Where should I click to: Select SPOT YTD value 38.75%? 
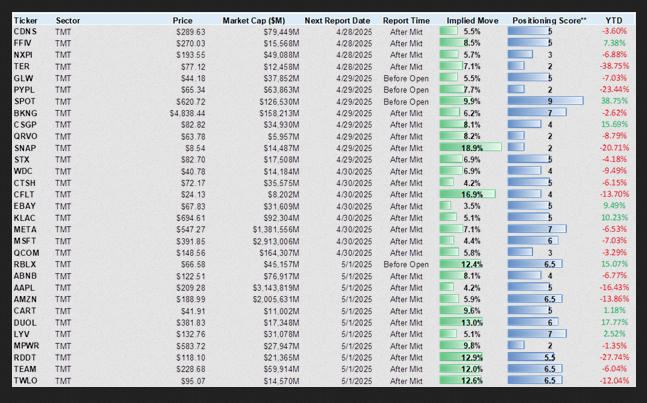click(615, 101)
